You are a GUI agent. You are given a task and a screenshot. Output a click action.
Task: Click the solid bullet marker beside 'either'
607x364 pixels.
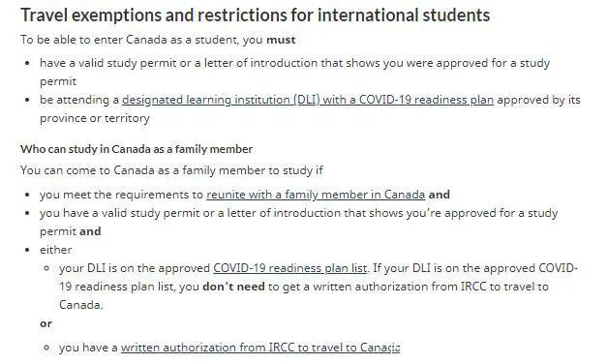pos(27,250)
